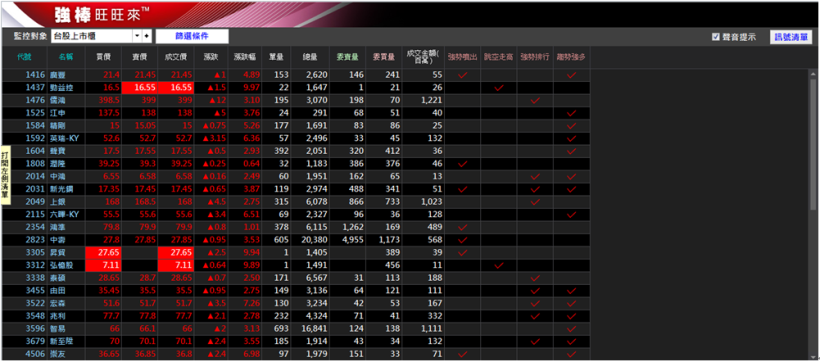The width and height of the screenshot is (820, 362).
Task: Click the 趨勢強多 column header
Action: click(x=572, y=56)
